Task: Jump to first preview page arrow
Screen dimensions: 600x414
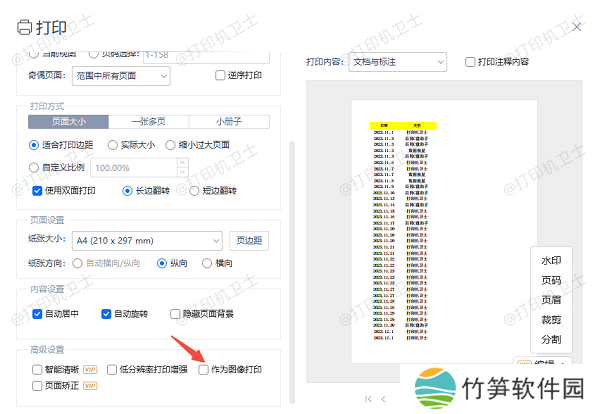Action: point(368,399)
